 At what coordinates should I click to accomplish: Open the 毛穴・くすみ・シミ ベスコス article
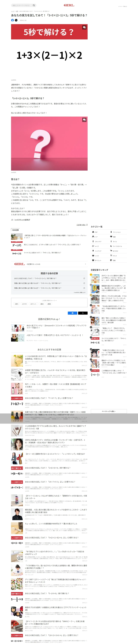tap(49, 389)
